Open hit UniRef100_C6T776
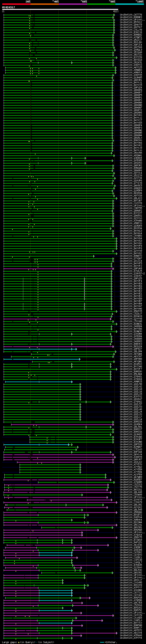146x644 pixels. (131, 15)
